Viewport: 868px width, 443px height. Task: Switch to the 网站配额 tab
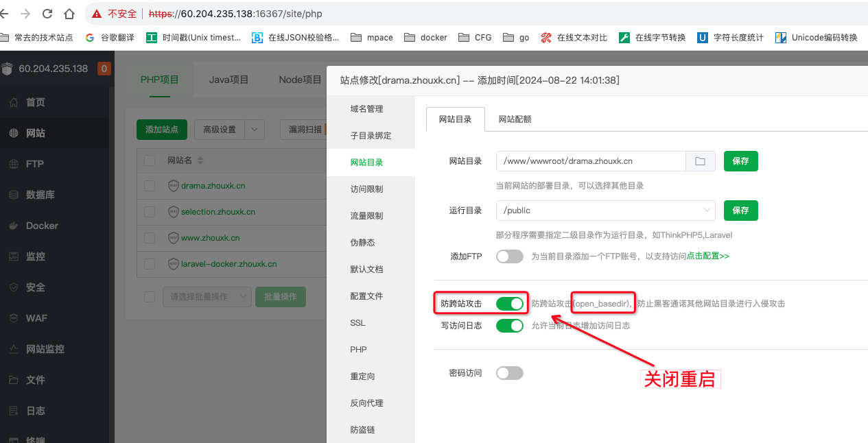click(x=515, y=119)
